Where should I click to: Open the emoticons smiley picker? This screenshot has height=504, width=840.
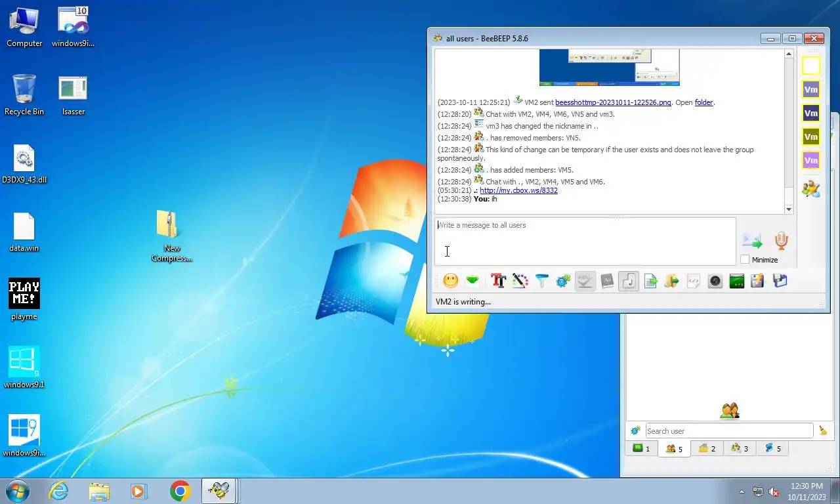click(x=451, y=281)
